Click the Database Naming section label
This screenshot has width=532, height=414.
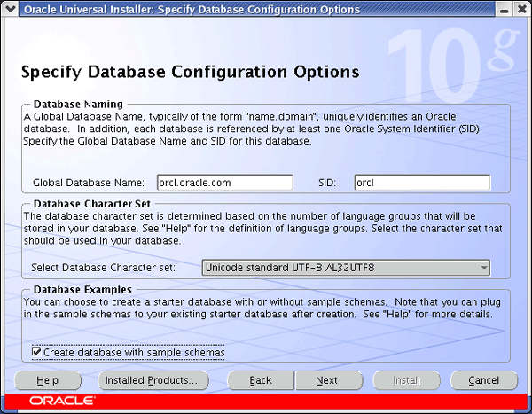tap(78, 105)
